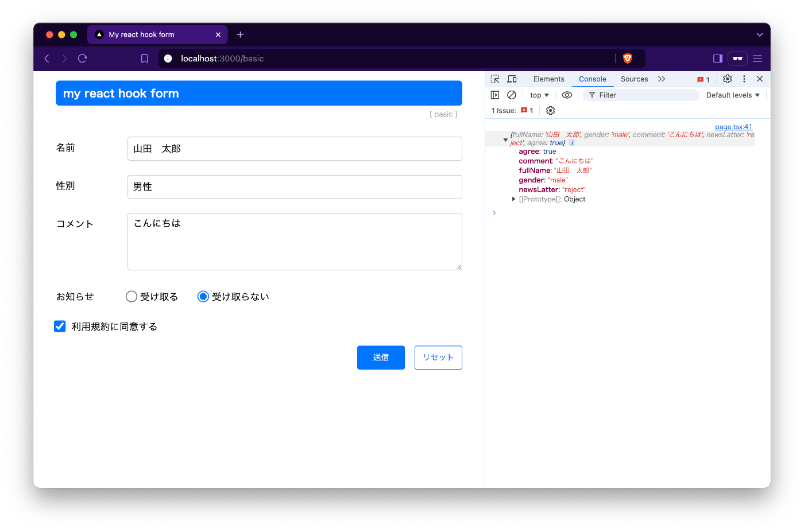
Task: Open console settings gear beside issues
Action: coord(551,111)
